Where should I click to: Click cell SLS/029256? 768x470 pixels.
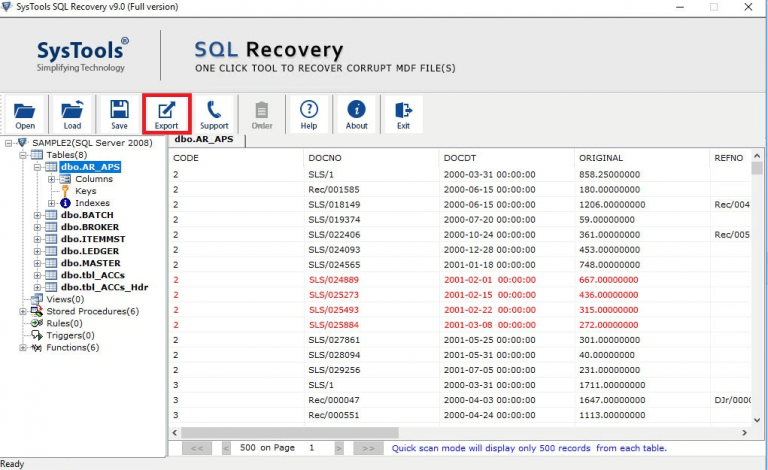point(334,370)
